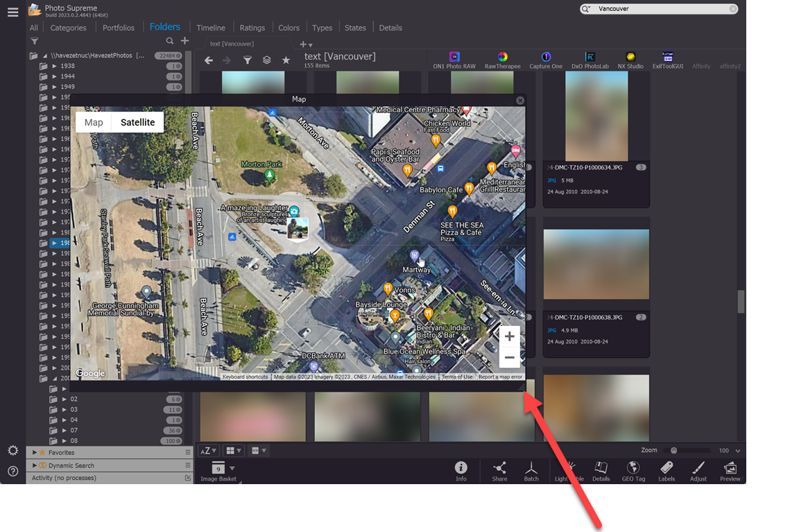The height and width of the screenshot is (532, 808).
Task: Open ON1 Photo RAW external app
Action: coord(454,60)
